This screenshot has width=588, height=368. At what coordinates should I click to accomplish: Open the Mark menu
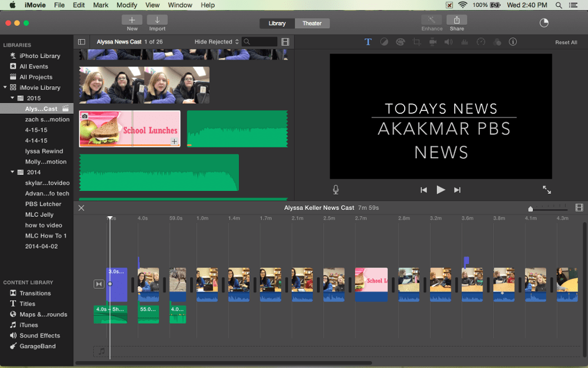(x=100, y=5)
